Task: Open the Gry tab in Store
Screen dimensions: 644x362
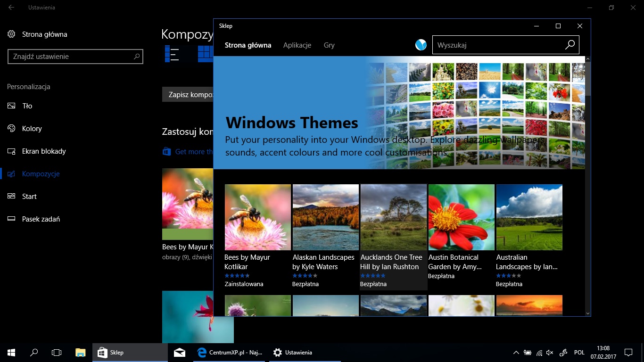Action: [x=329, y=45]
